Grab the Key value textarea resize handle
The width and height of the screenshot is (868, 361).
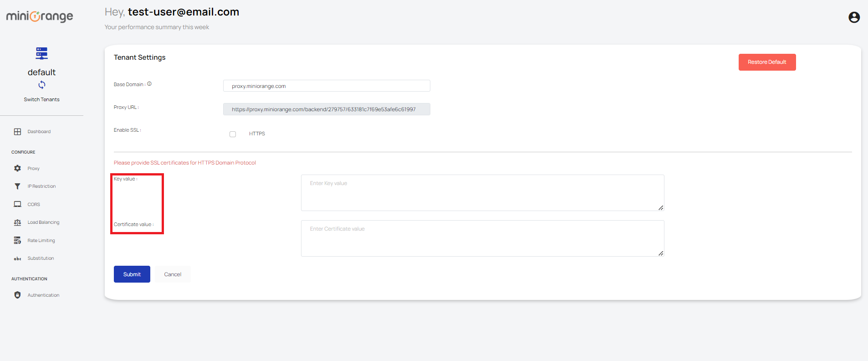click(x=661, y=208)
